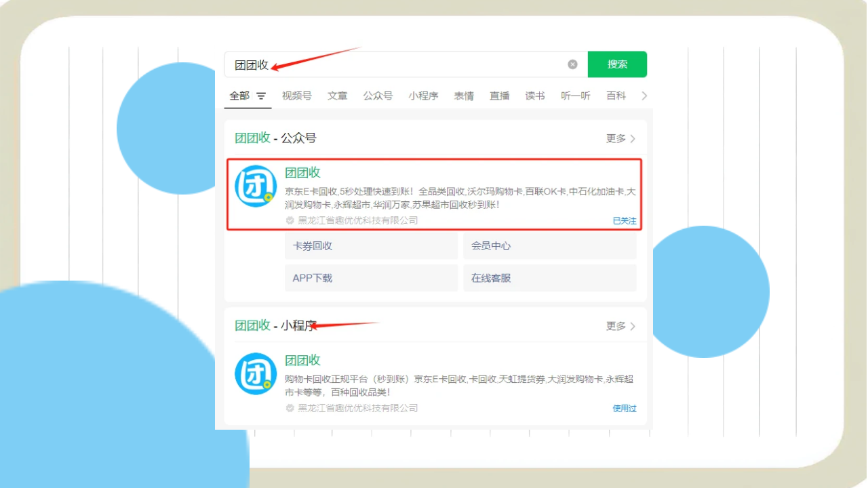Click the company name under the 小程序 result
The height and width of the screenshot is (488, 868).
click(358, 408)
